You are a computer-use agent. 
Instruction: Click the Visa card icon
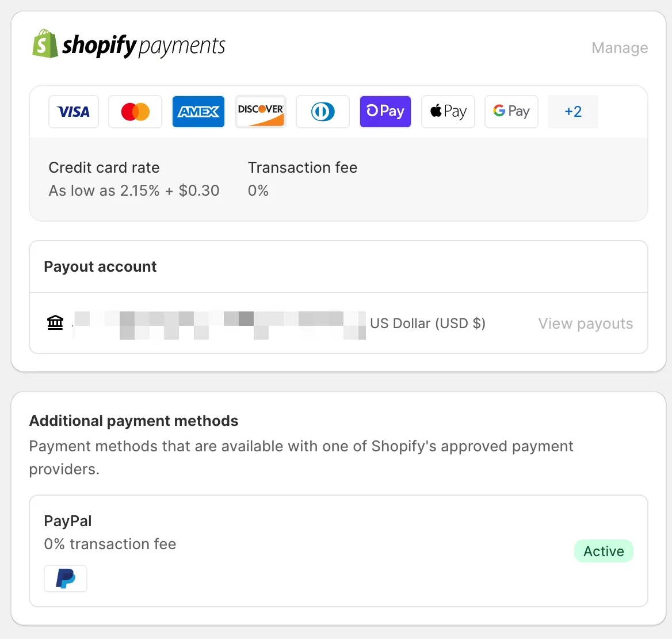74,112
